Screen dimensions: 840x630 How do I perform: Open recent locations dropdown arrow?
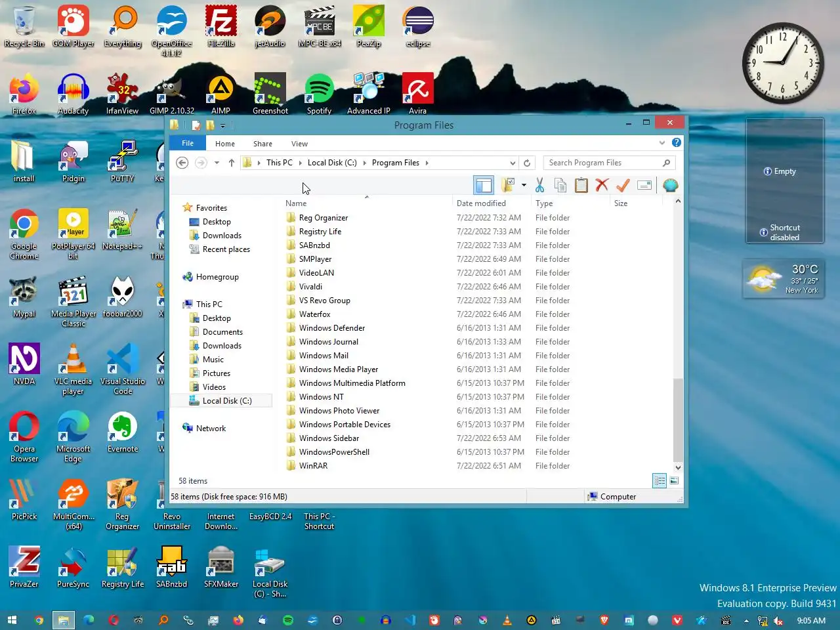(x=217, y=163)
